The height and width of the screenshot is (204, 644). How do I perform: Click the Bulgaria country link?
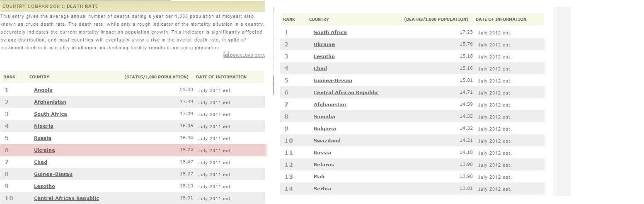[x=324, y=129]
